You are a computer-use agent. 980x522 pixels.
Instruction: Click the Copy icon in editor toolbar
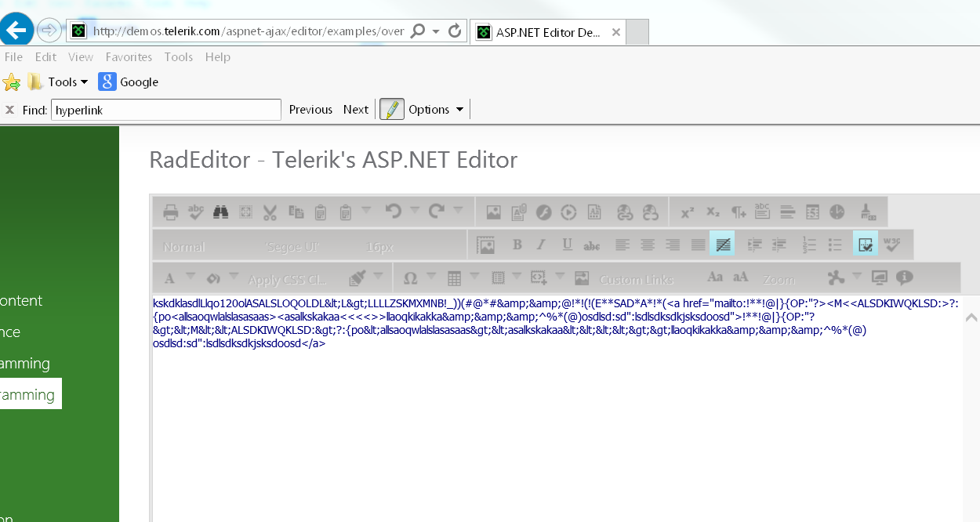(x=296, y=212)
